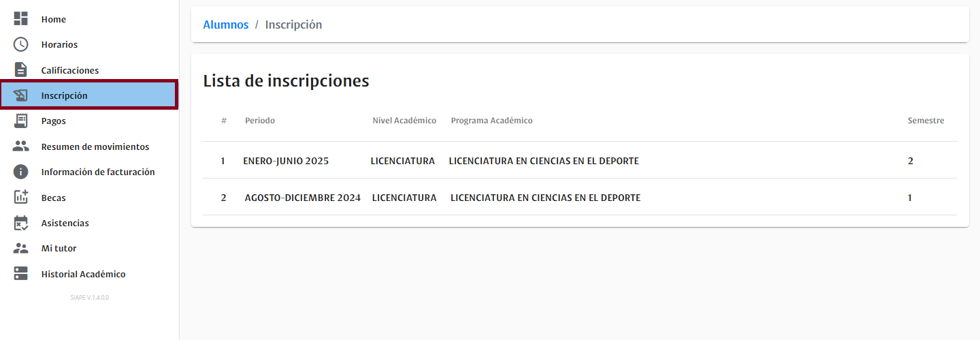Click the Pagos receipt icon
The image size is (980, 340).
pyautogui.click(x=21, y=121)
